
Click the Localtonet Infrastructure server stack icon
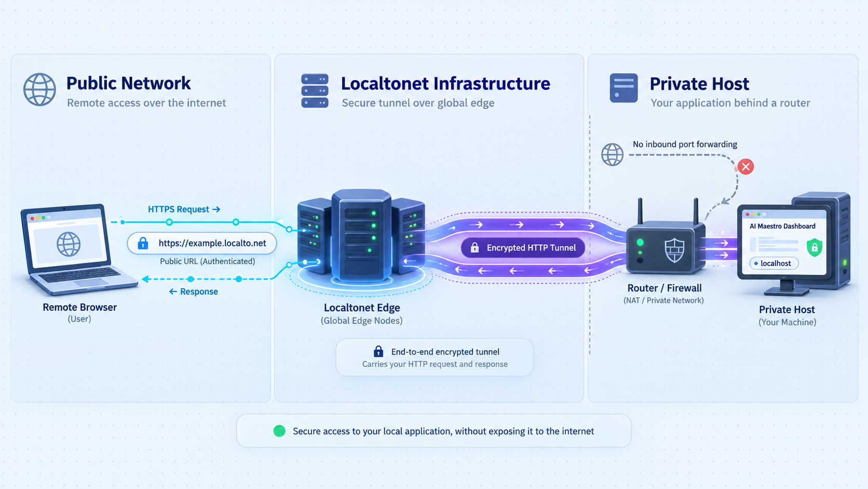pos(315,91)
